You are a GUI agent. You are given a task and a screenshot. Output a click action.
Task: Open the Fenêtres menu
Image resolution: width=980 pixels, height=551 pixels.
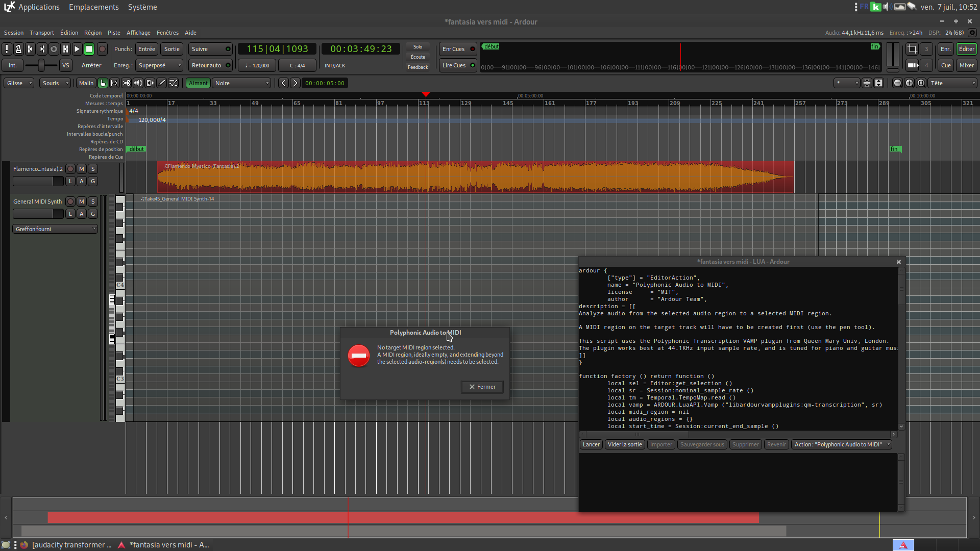[x=167, y=33]
